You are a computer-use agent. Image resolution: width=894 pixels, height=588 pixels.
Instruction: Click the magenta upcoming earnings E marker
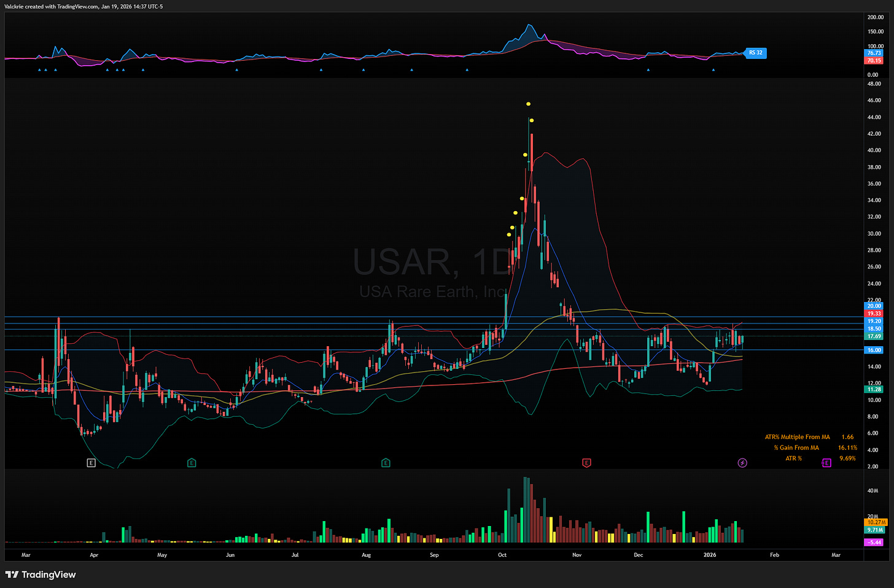(826, 463)
